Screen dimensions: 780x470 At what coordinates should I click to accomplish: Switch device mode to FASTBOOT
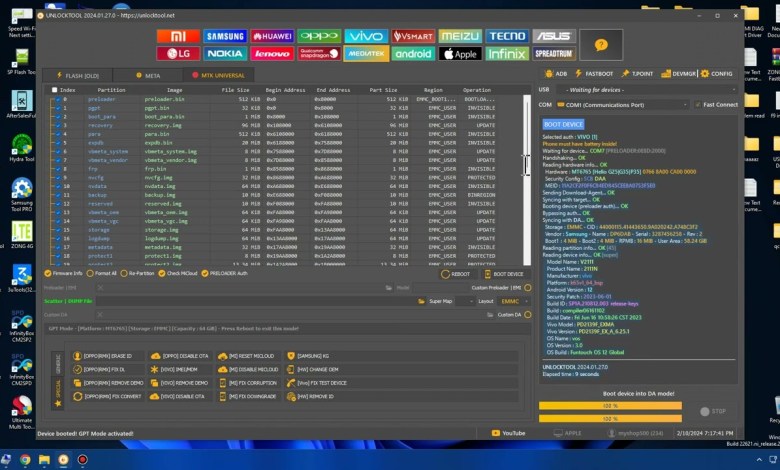(596, 73)
